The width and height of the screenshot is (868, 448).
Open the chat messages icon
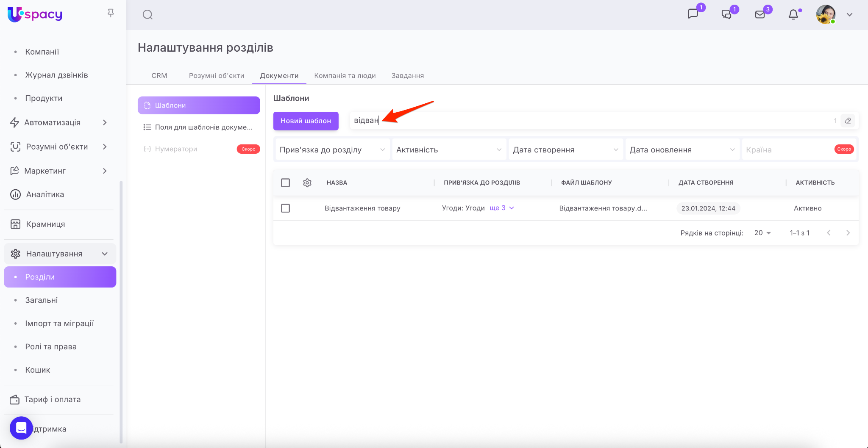[x=693, y=14]
